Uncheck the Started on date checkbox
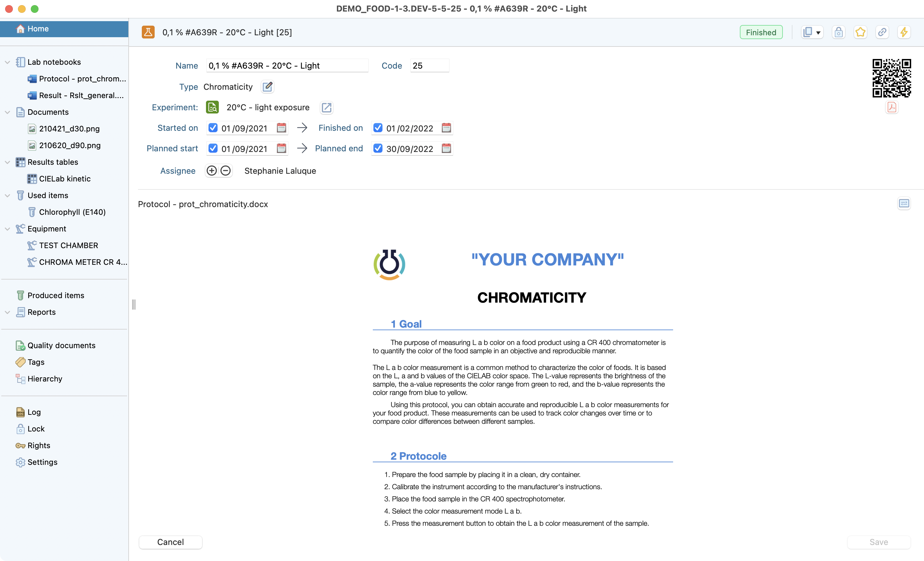Image resolution: width=924 pixels, height=561 pixels. click(213, 128)
